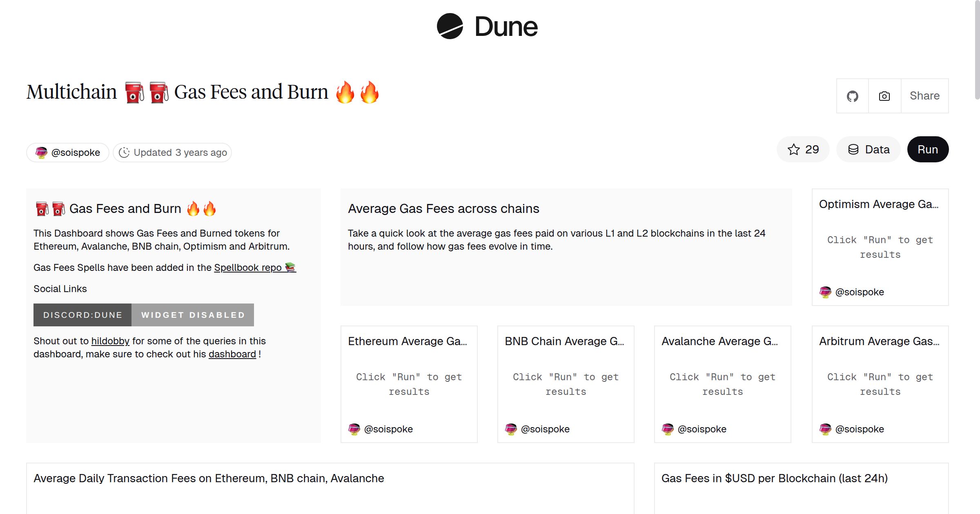980x514 pixels.
Task: Click the database icon on the Data button
Action: coord(854,149)
